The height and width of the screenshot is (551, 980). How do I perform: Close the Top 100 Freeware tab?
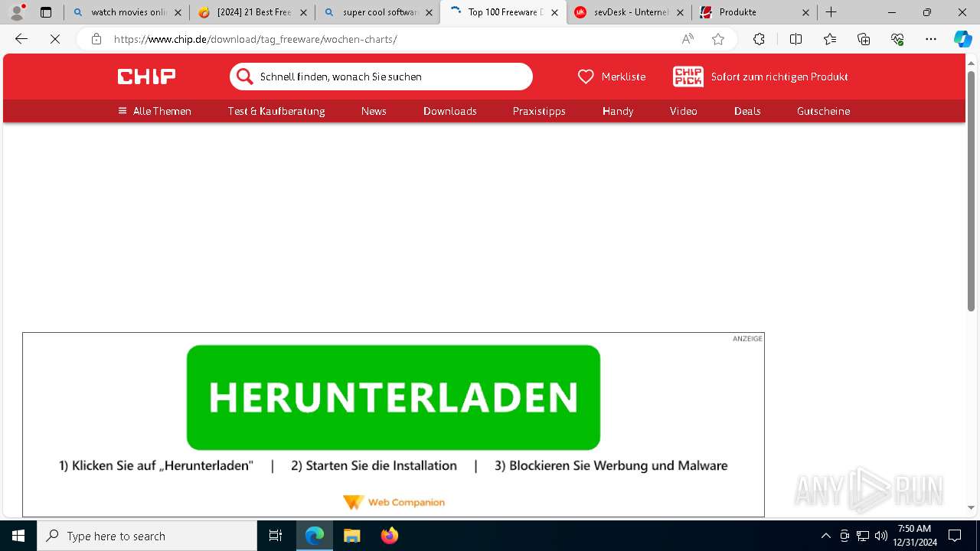coord(554,12)
